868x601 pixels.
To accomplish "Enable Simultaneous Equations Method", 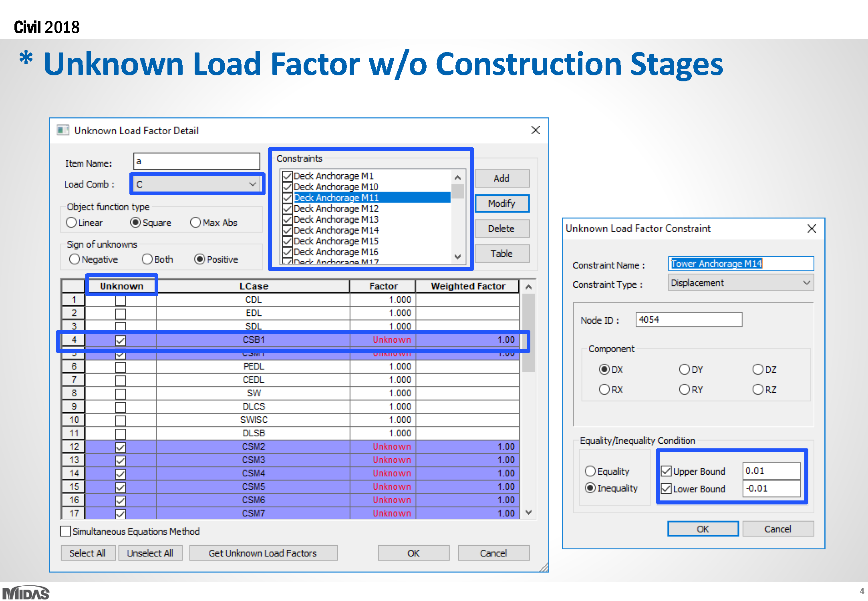I will (66, 531).
